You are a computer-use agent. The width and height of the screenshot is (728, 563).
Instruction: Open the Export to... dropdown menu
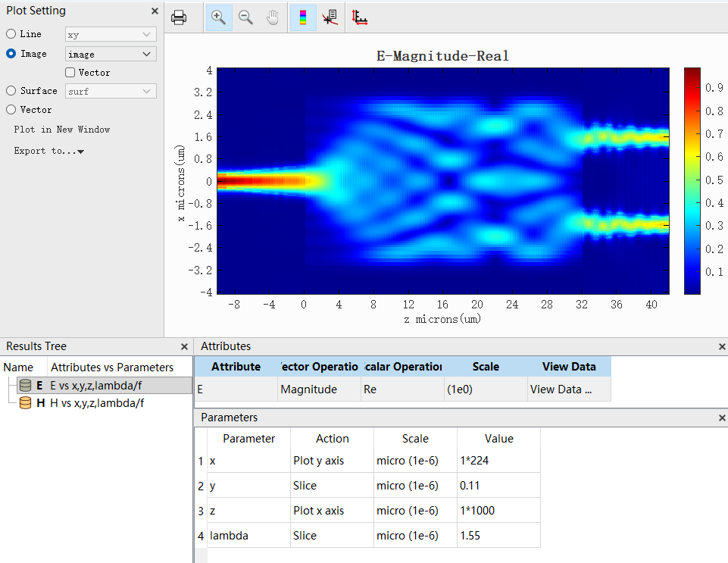(48, 151)
